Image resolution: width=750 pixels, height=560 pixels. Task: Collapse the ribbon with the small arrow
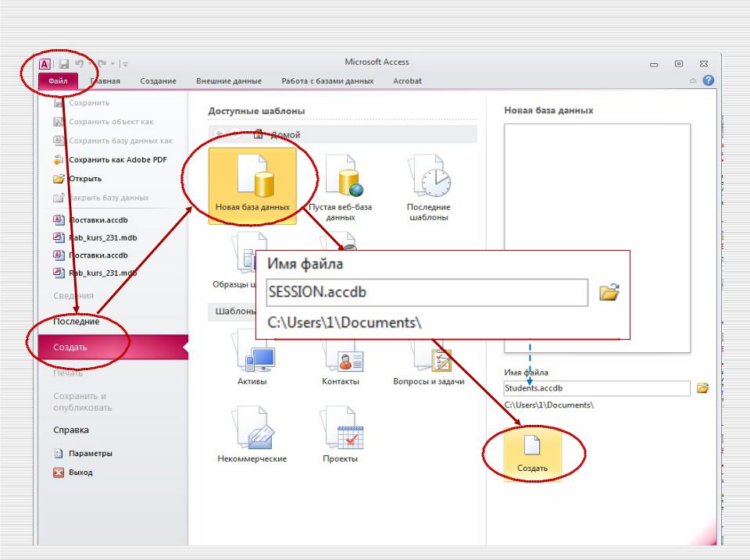(693, 80)
